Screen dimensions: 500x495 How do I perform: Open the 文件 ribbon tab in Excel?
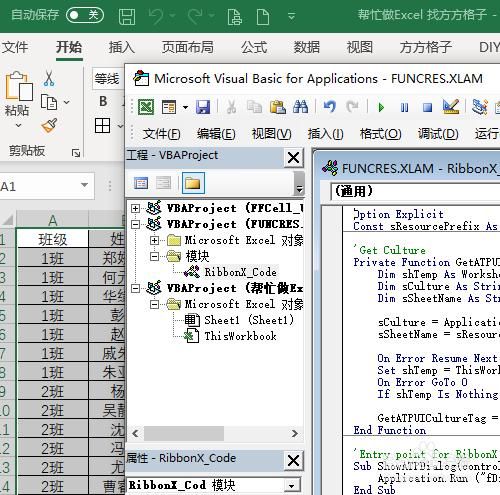tap(15, 47)
